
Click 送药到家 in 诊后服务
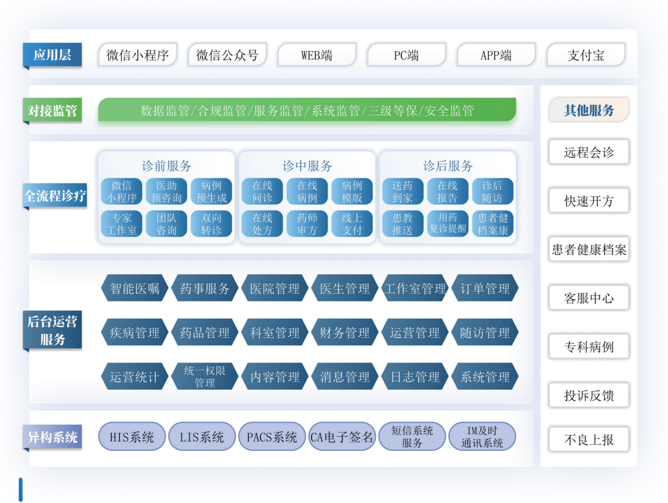coord(402,192)
